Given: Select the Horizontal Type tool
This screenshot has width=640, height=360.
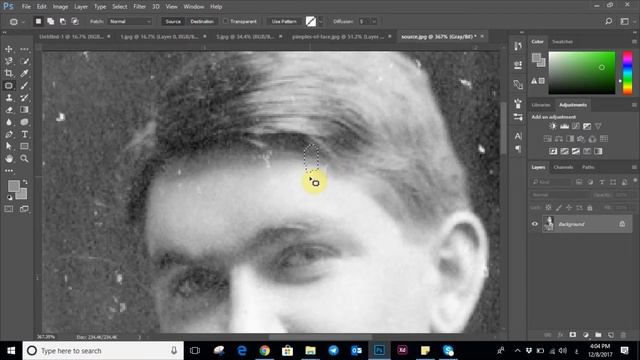Looking at the screenshot, I should [24, 134].
